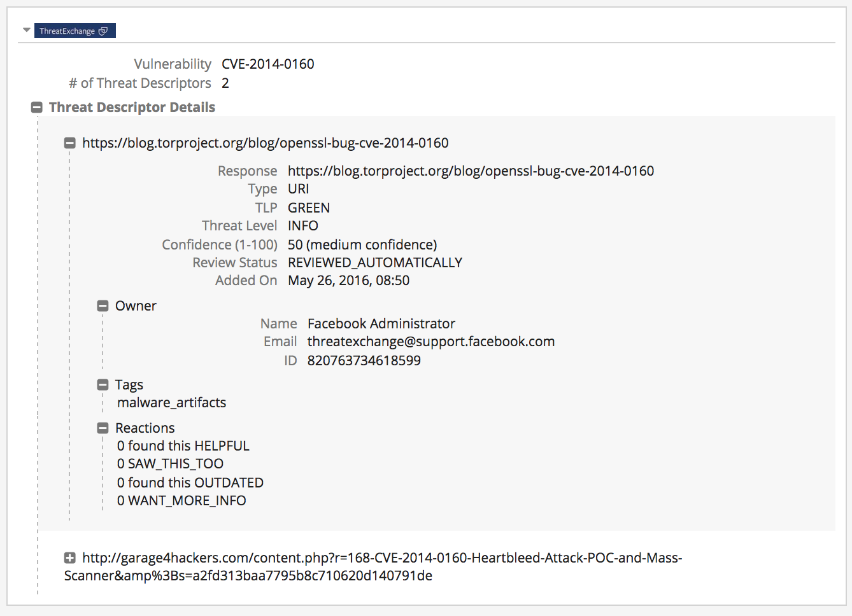This screenshot has width=852, height=616.
Task: Click the ThreatExchange pop-out icon
Action: [x=103, y=31]
